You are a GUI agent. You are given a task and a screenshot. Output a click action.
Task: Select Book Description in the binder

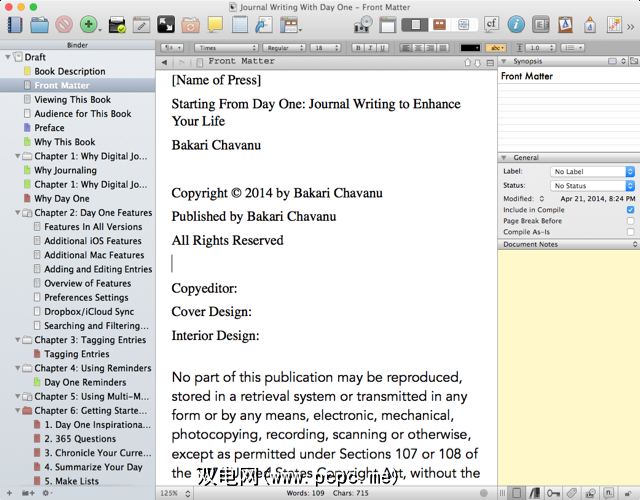69,72
